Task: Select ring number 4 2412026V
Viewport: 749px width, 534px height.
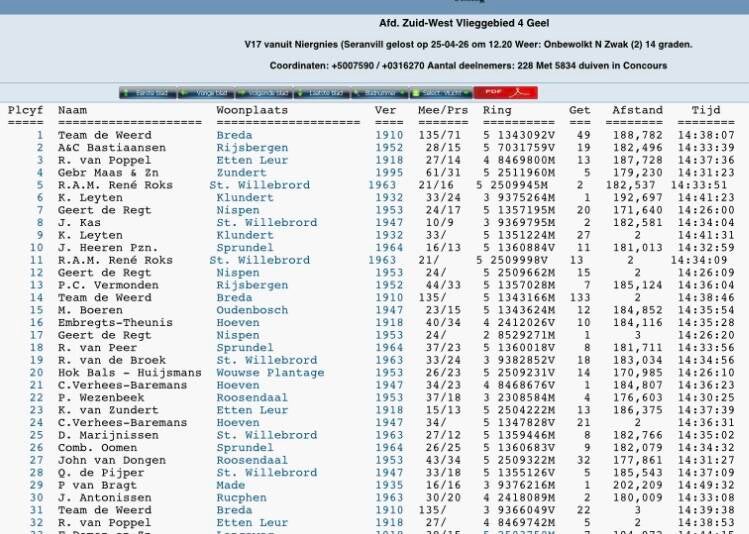Action: [x=519, y=322]
